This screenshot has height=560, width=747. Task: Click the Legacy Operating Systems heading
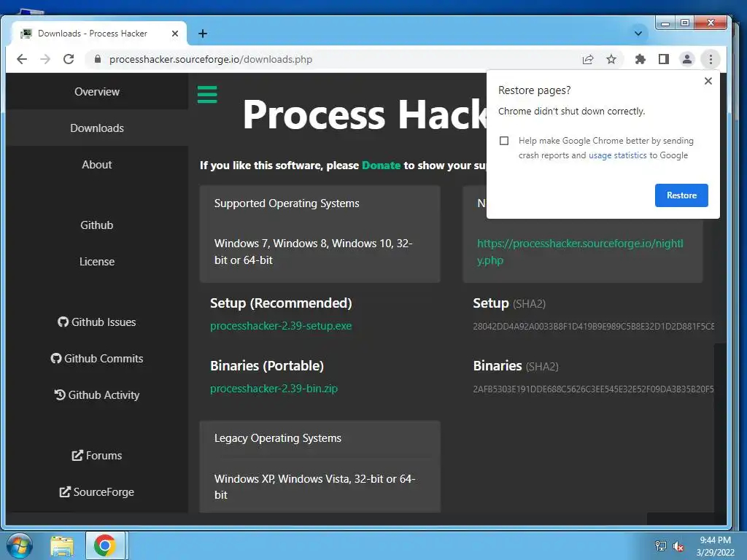tap(278, 438)
